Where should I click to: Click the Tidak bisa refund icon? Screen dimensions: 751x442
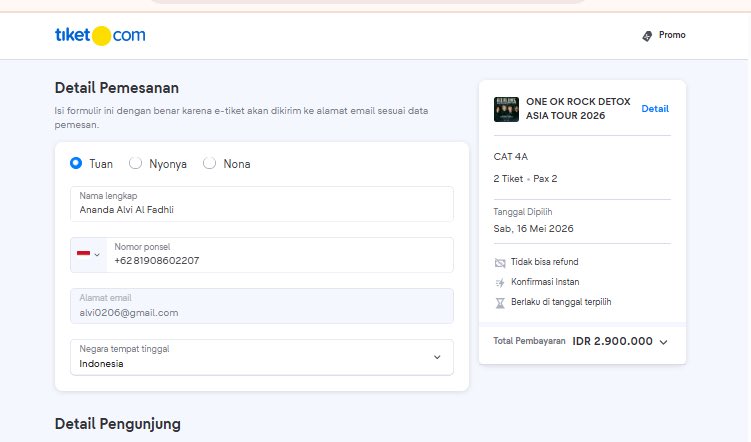pyautogui.click(x=500, y=262)
